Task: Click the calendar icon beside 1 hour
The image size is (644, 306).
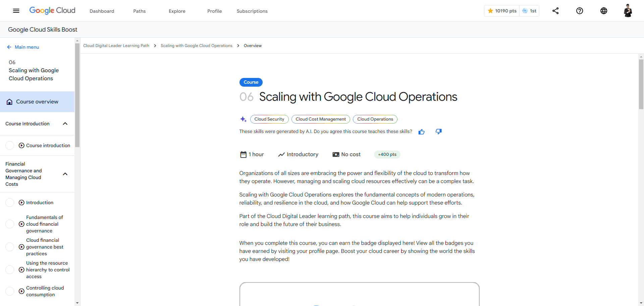Action: pyautogui.click(x=243, y=155)
